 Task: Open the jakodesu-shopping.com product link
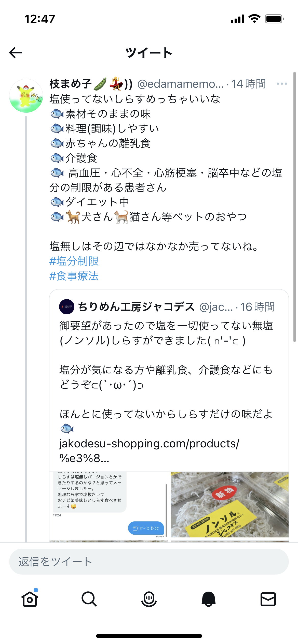tap(149, 451)
